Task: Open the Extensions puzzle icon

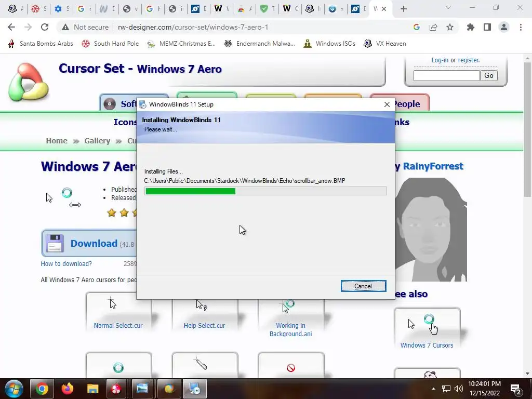Action: [471, 27]
